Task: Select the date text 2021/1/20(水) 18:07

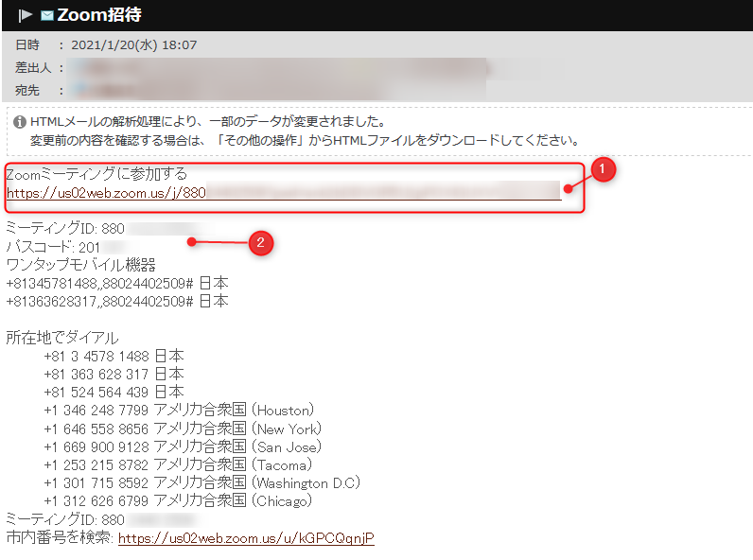Action: (x=134, y=45)
